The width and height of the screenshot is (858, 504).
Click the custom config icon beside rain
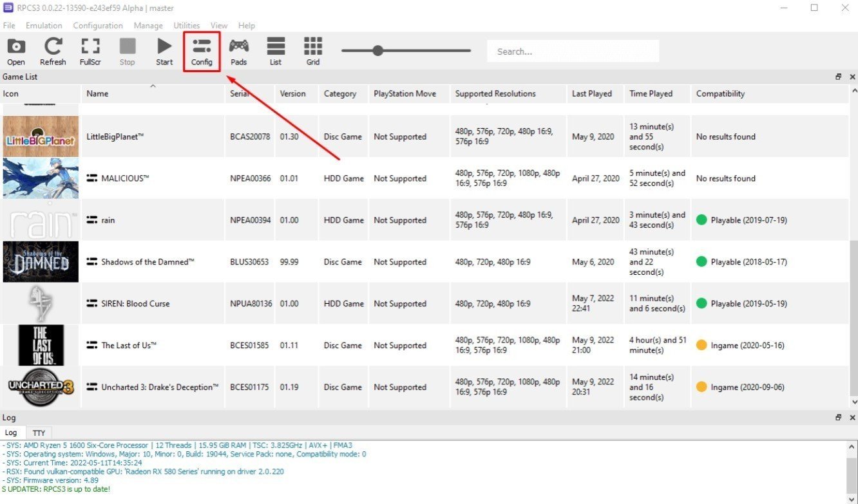click(x=92, y=220)
